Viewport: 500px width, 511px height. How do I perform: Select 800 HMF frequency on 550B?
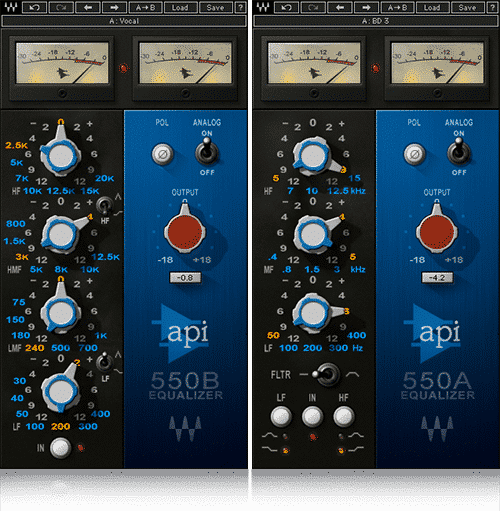[x=16, y=223]
